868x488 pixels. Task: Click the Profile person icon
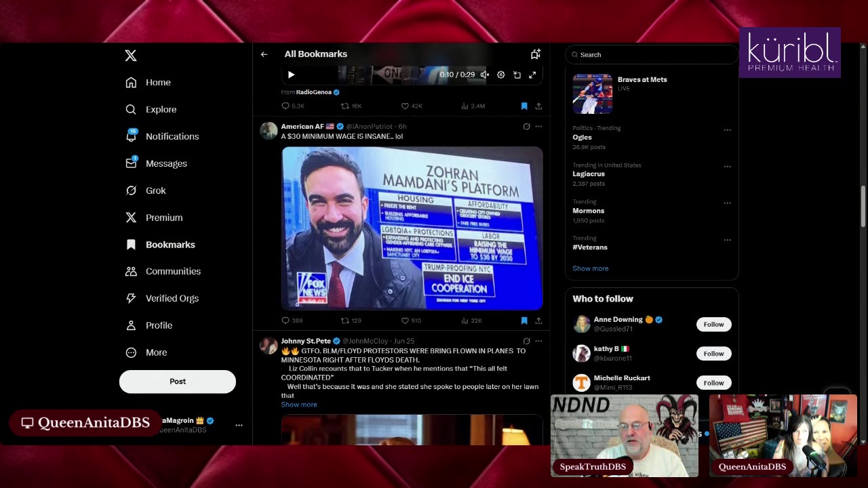(x=131, y=325)
